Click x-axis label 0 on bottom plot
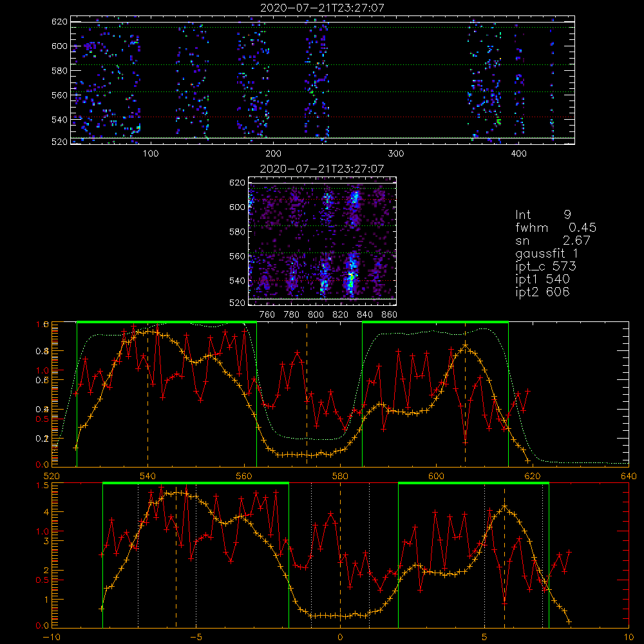This screenshot has height=644, width=644. 340,638
